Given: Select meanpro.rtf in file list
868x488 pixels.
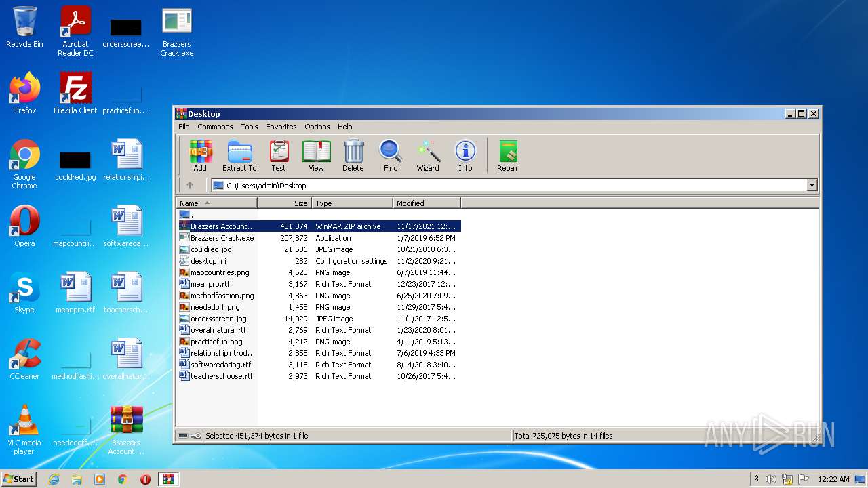Looking at the screenshot, I should [319, 284].
